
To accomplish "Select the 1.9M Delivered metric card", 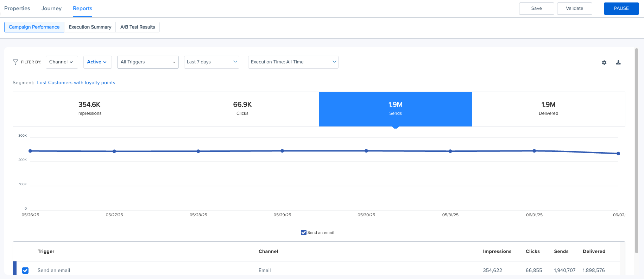I will (x=549, y=109).
